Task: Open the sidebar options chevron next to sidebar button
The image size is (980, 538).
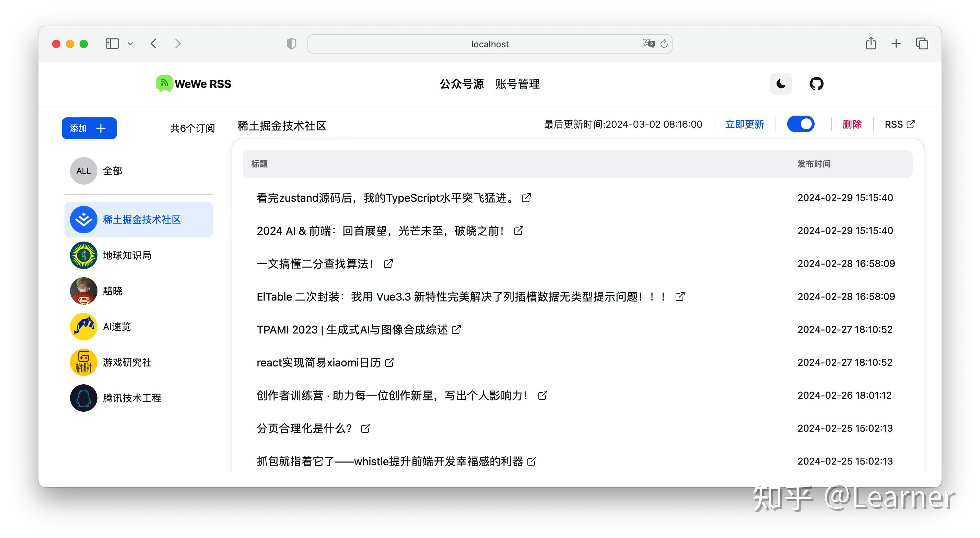Action: pos(130,43)
